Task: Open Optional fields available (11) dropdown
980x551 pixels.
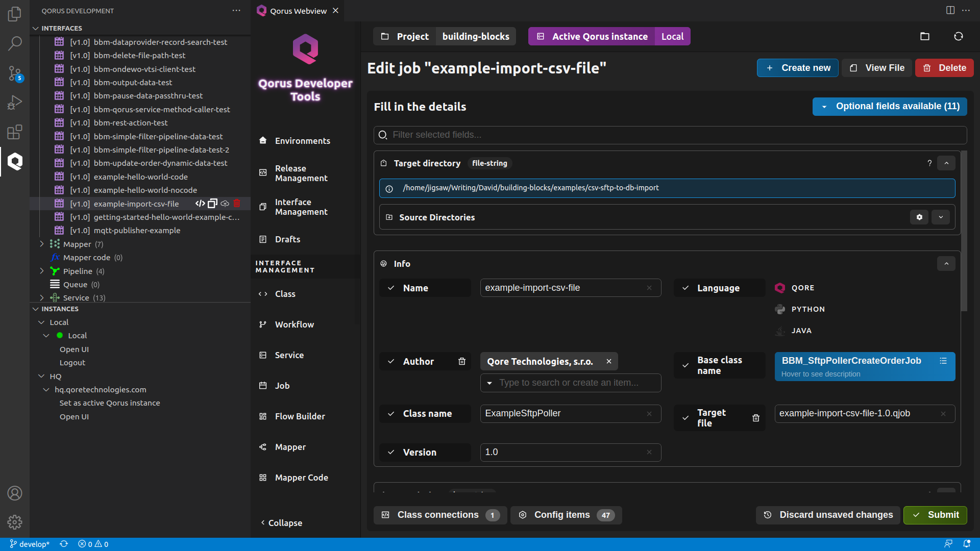Action: [890, 107]
